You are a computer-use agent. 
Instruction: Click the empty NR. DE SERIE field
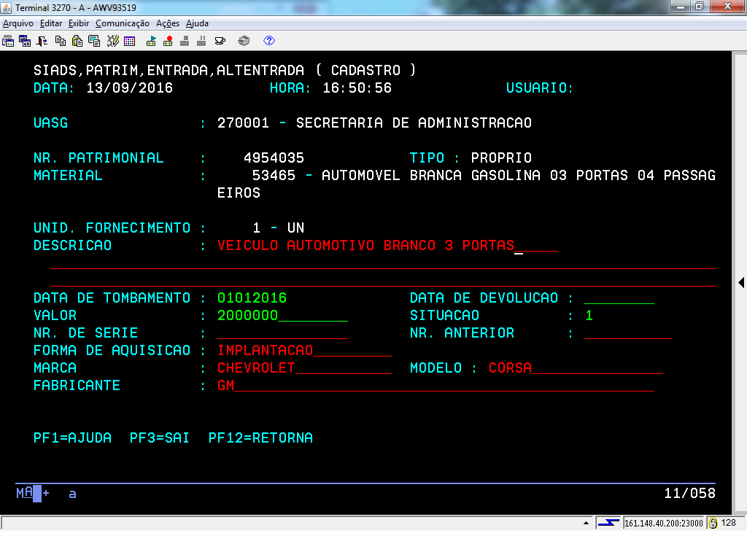click(x=282, y=333)
